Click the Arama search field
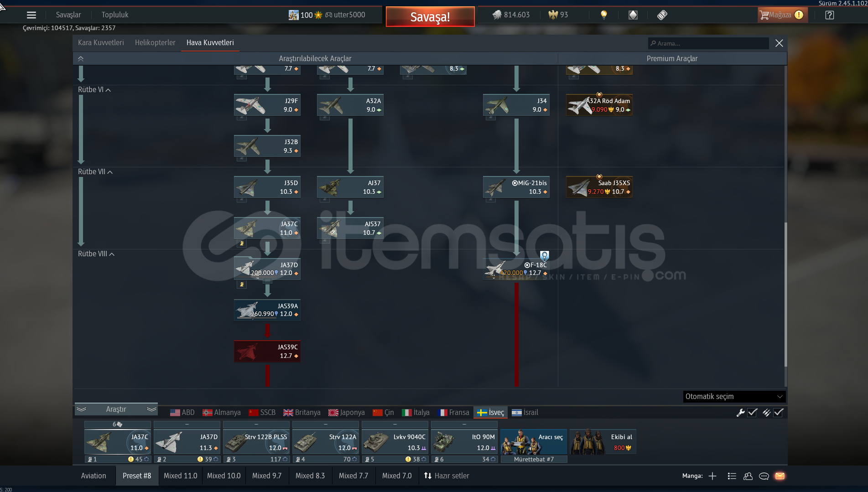 click(x=708, y=43)
